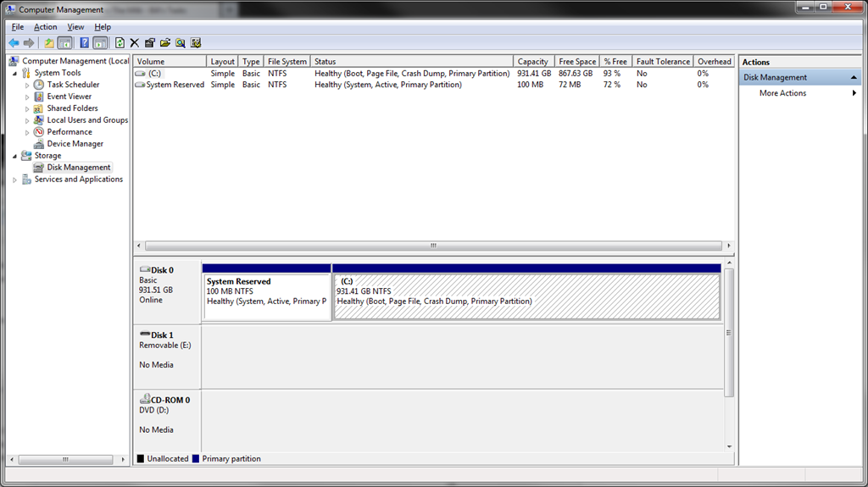The width and height of the screenshot is (868, 487).
Task: Click the gray Forward arrow toolbar icon
Action: tap(29, 42)
